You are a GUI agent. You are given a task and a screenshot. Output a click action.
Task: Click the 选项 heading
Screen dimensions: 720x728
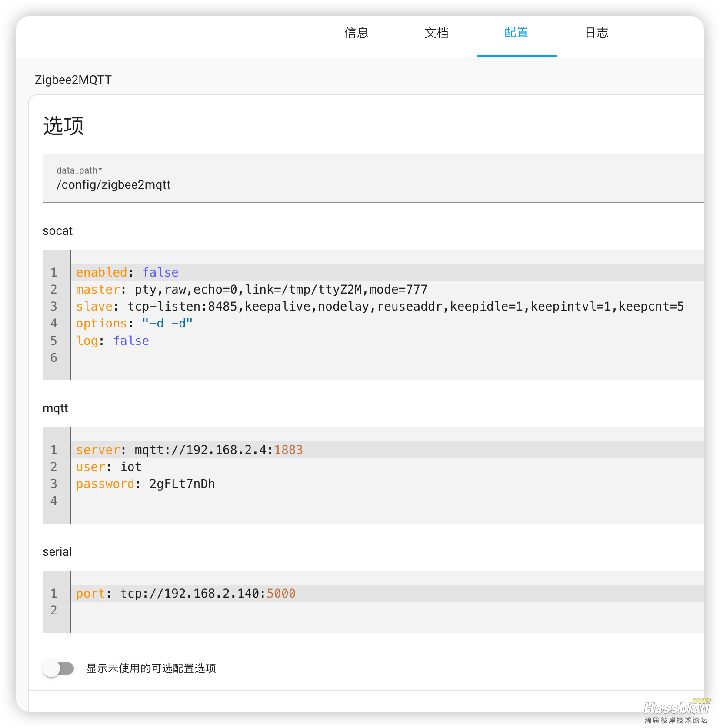63,126
